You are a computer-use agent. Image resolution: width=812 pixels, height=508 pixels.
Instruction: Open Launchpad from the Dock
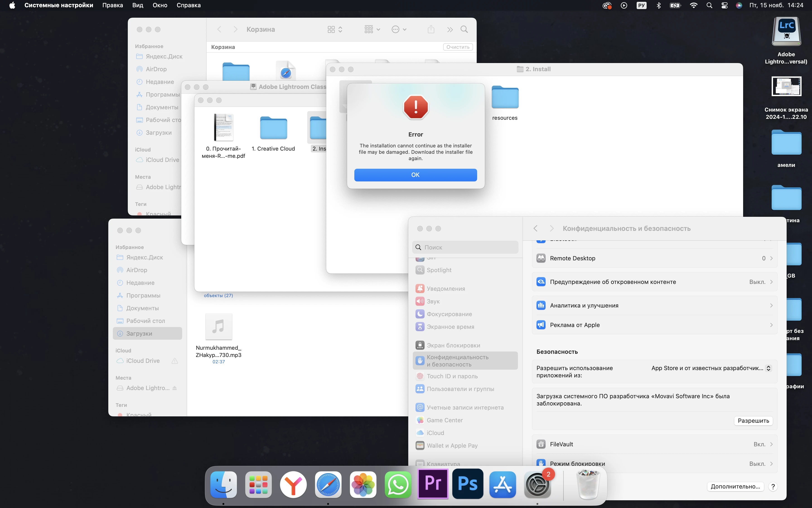tap(258, 484)
